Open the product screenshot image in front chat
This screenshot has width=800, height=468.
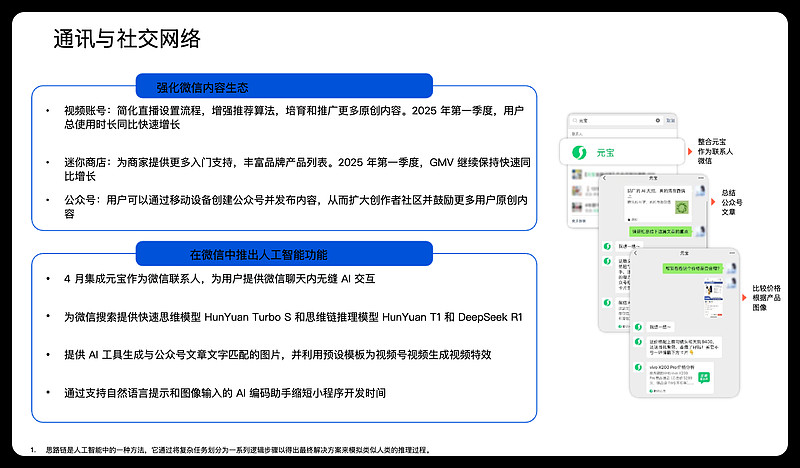(x=714, y=297)
